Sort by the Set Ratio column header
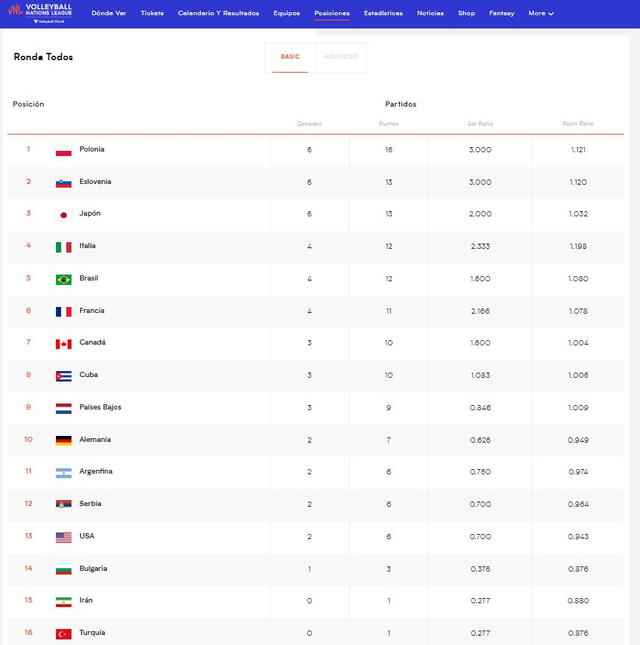Screen dimensions: 640x645 (x=480, y=124)
